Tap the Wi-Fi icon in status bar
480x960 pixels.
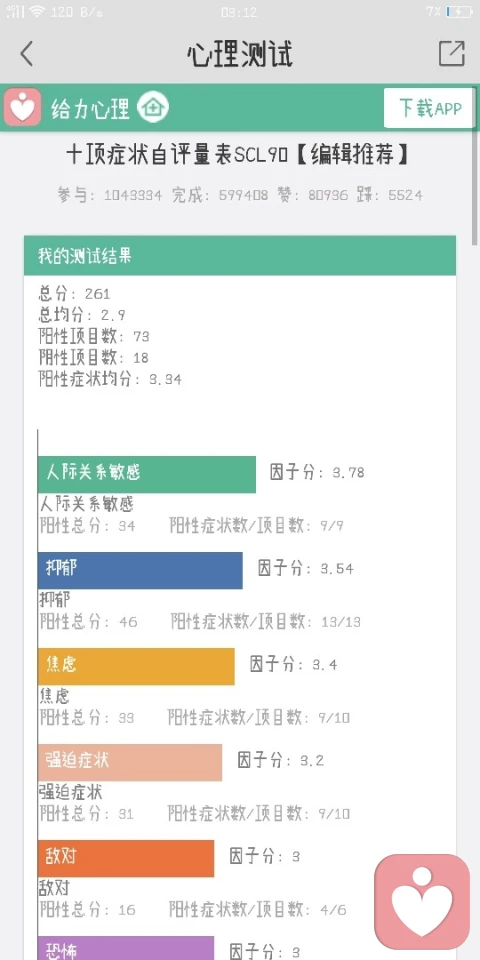tap(37, 12)
